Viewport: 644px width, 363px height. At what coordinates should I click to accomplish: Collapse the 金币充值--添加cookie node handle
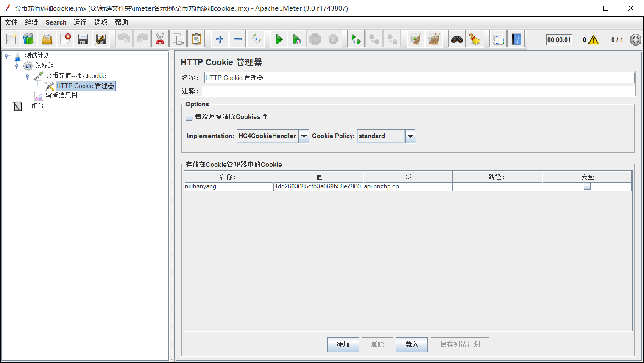[28, 76]
